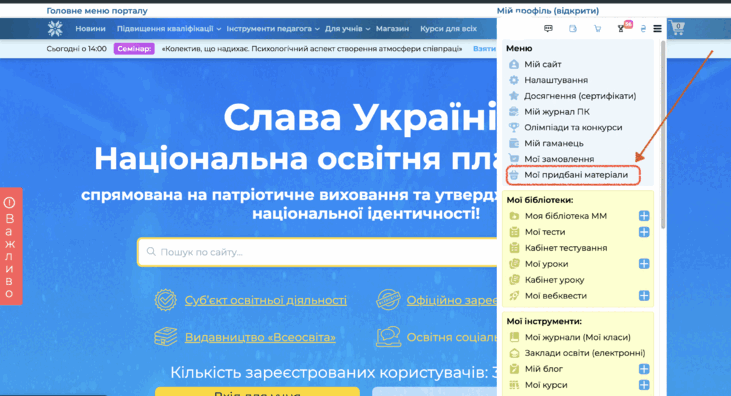Click the cup icon beside Олімпіади та конкурси
731x396 pixels.
(514, 127)
